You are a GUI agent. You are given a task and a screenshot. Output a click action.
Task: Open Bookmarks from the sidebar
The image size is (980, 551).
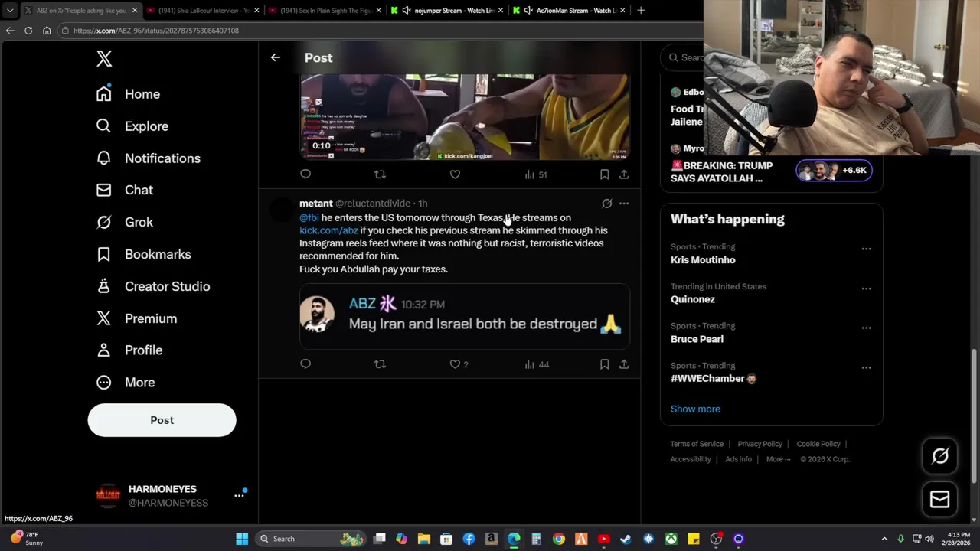143,254
